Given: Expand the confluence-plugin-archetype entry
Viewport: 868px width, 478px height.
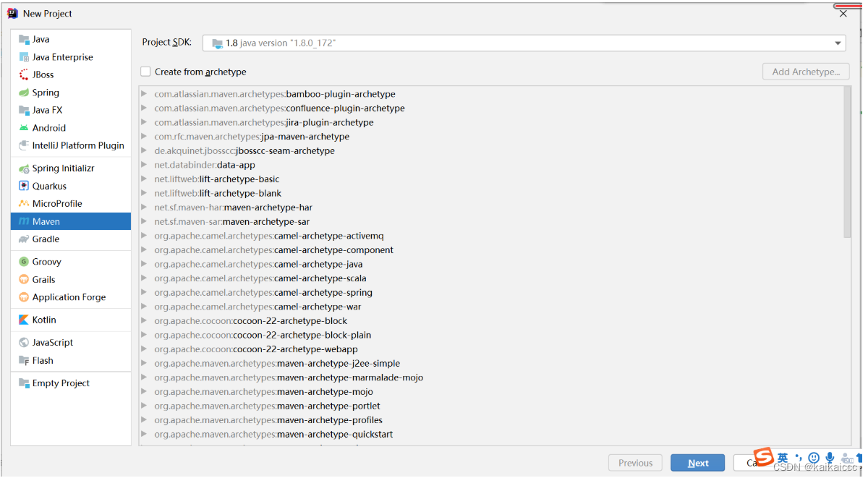Looking at the screenshot, I should coord(145,108).
